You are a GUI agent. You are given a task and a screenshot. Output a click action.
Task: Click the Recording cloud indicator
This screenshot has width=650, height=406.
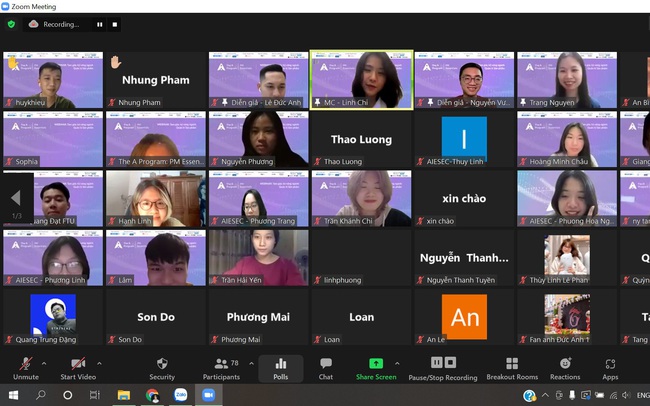click(x=53, y=24)
